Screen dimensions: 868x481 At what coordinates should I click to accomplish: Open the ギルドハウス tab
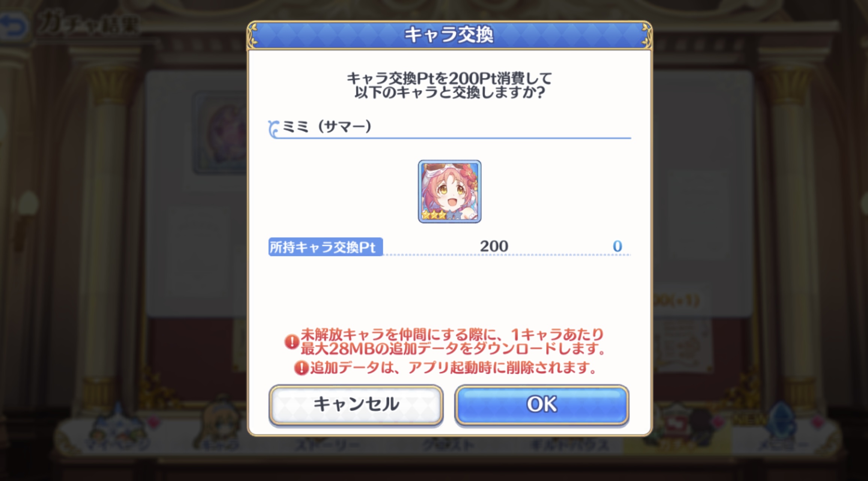[x=569, y=445]
